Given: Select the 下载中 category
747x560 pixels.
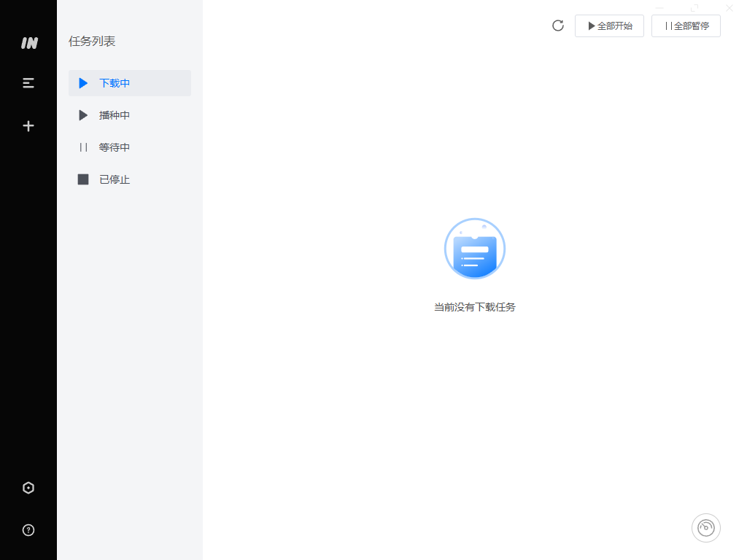Looking at the screenshot, I should pyautogui.click(x=115, y=83).
